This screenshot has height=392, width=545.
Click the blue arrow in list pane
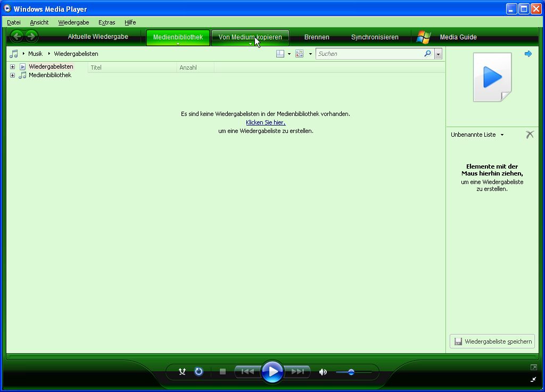click(528, 54)
